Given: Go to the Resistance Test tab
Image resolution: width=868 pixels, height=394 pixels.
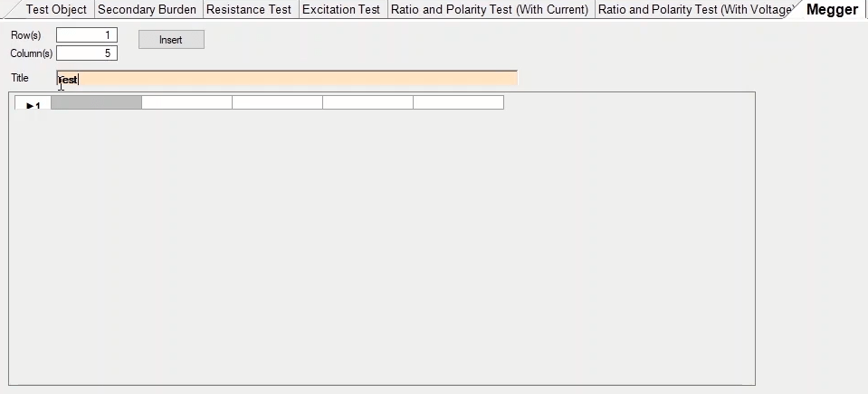Looking at the screenshot, I should (x=249, y=10).
